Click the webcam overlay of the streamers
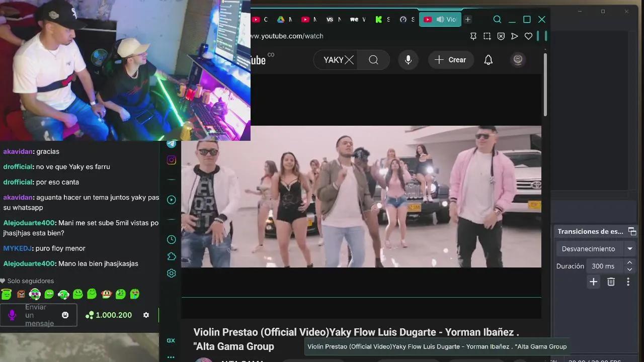The image size is (644, 362). click(x=125, y=70)
